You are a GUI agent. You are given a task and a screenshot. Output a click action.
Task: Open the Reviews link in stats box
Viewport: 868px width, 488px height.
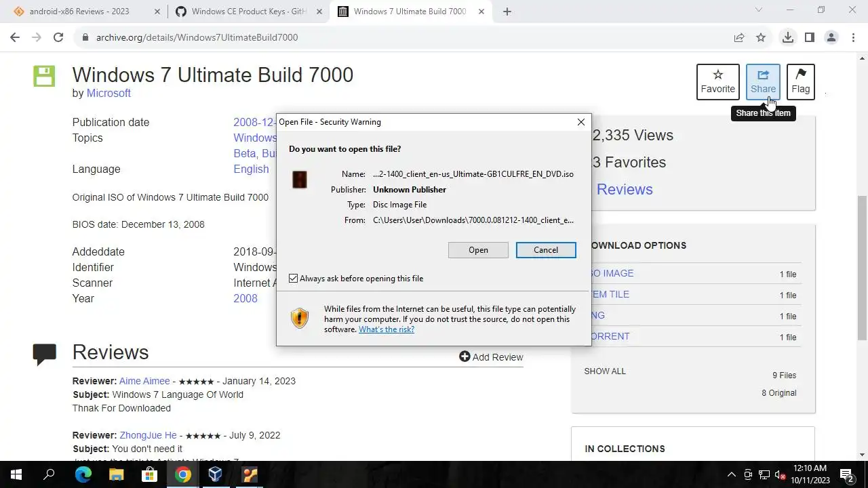click(x=625, y=189)
